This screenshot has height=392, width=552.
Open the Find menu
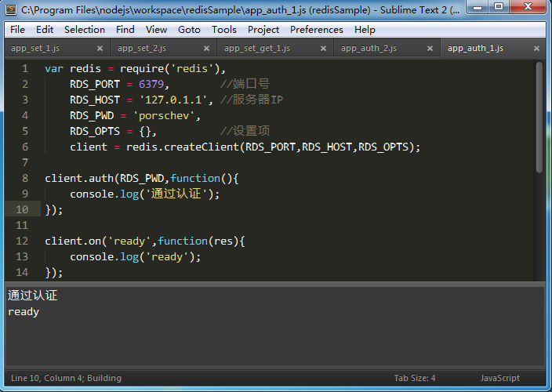tap(125, 30)
